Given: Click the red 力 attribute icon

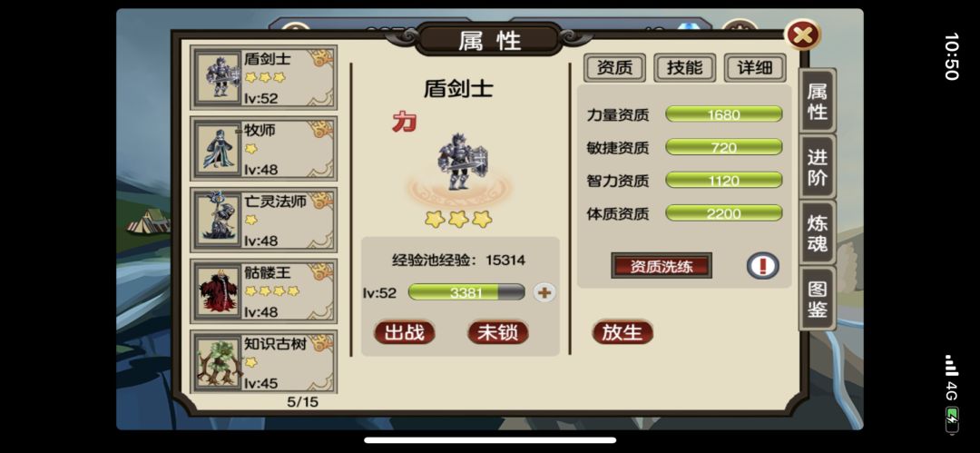Looking at the screenshot, I should click(x=405, y=122).
